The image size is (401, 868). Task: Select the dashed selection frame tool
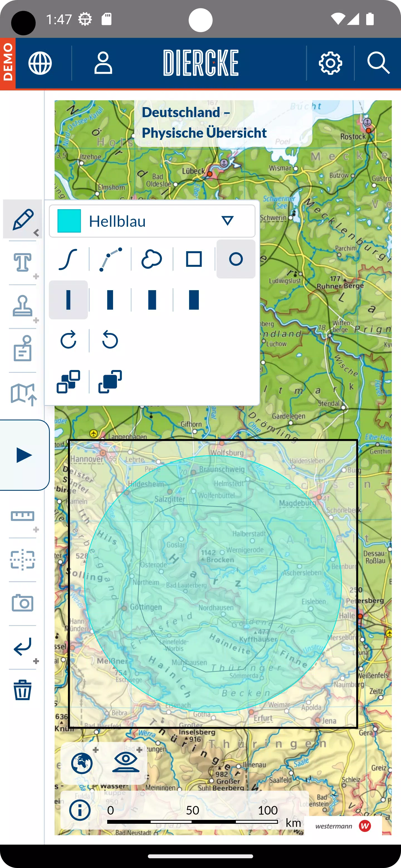point(23,560)
